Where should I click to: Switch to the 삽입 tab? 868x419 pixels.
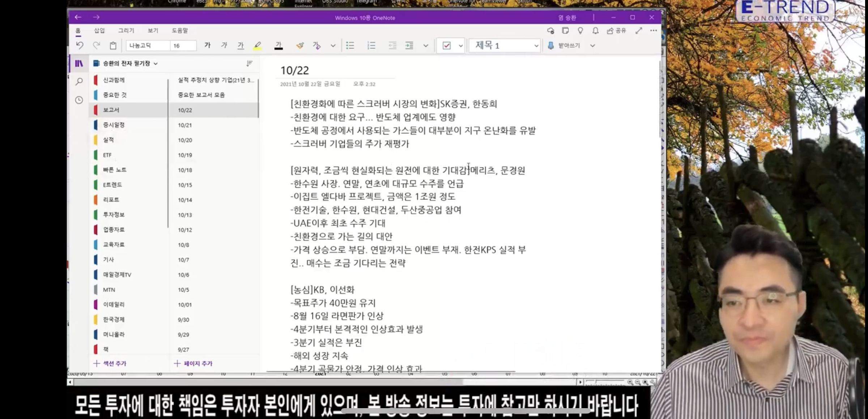click(x=99, y=30)
